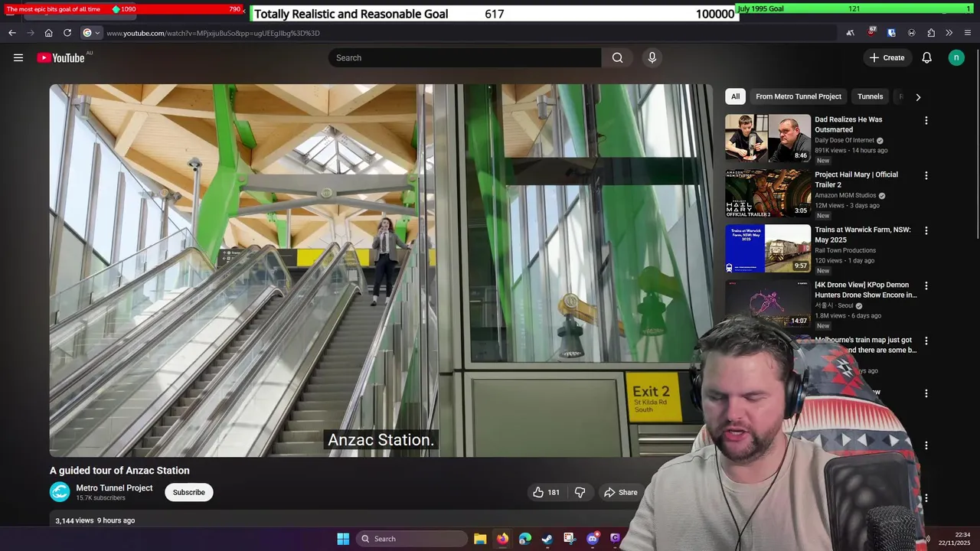The height and width of the screenshot is (551, 980).
Task: Select the All filter chip
Action: (735, 96)
